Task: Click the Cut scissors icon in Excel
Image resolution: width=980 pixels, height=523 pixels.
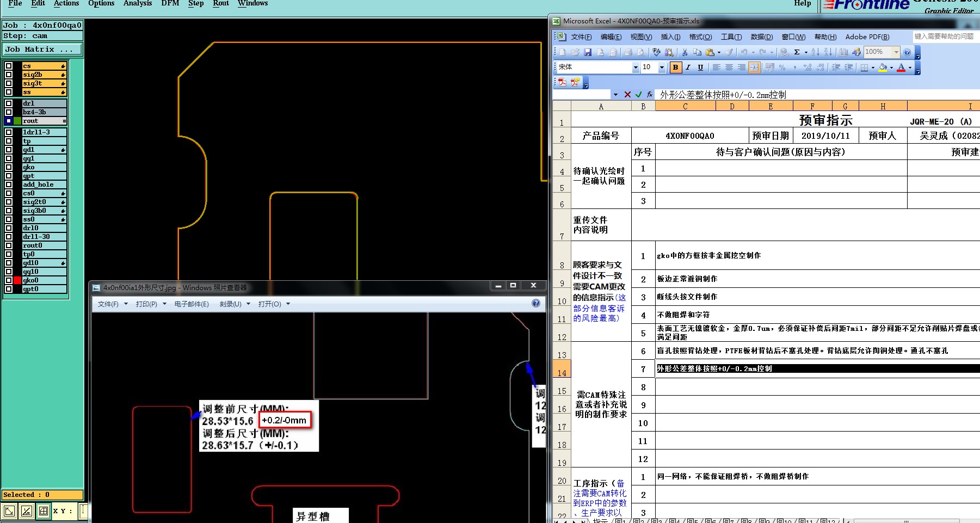Action: [685, 52]
